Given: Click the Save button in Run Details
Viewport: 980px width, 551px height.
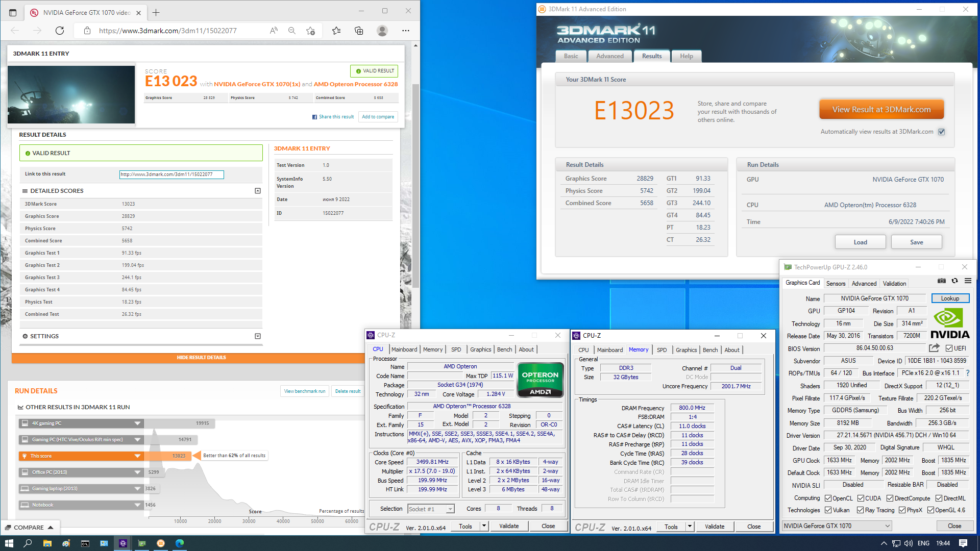Looking at the screenshot, I should point(916,242).
